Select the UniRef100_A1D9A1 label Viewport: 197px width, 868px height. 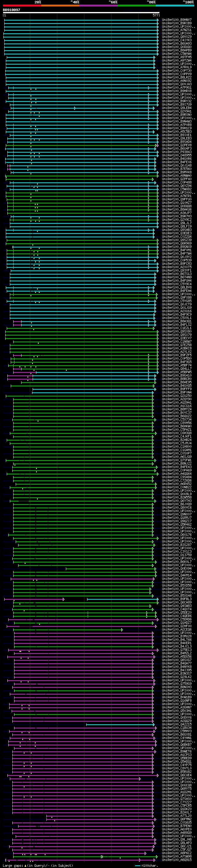[177, 402]
